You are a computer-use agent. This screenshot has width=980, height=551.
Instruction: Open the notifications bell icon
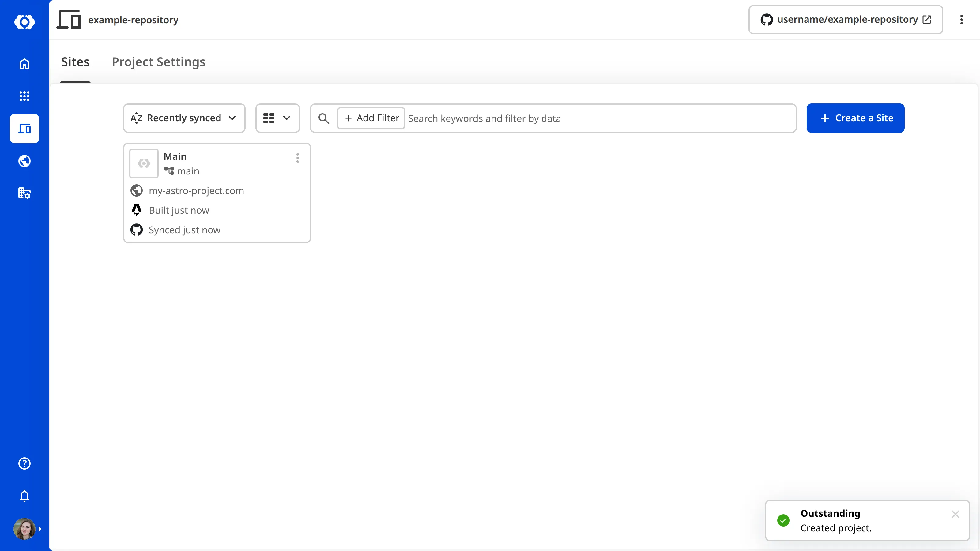point(24,496)
